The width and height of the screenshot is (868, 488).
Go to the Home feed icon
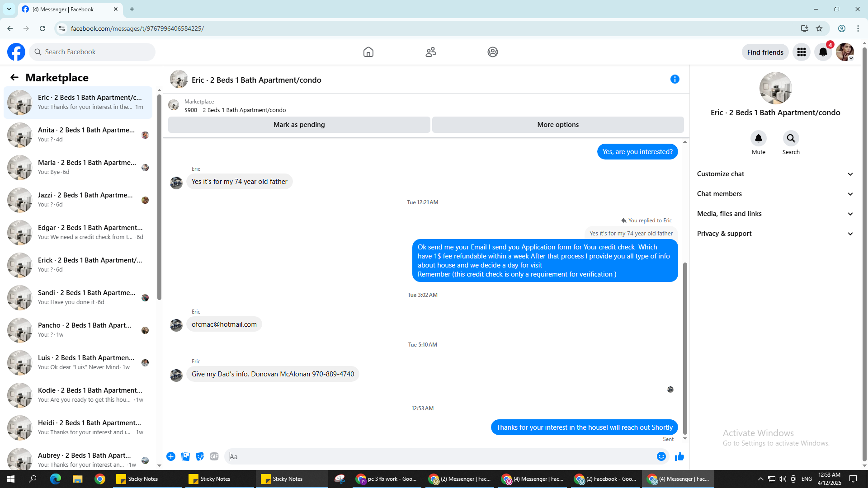click(x=368, y=52)
